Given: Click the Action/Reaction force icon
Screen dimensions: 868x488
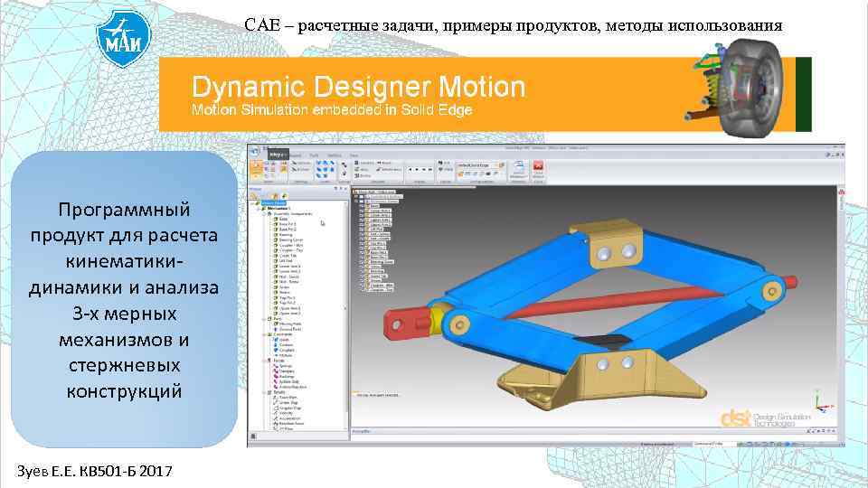Looking at the screenshot, I should (276, 387).
